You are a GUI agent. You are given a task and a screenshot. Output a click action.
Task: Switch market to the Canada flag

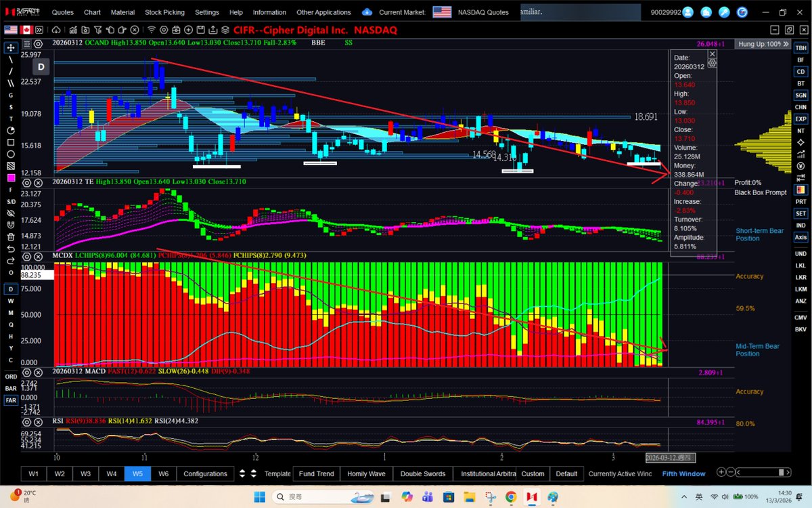pos(28,30)
